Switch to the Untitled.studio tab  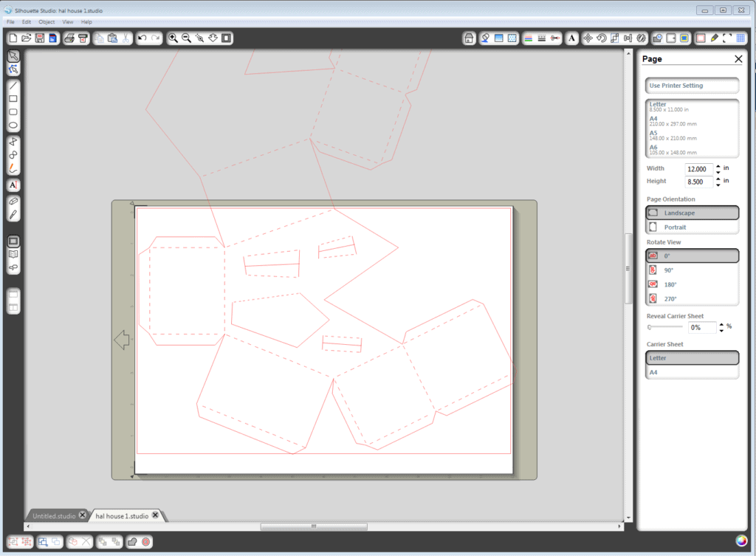[53, 515]
